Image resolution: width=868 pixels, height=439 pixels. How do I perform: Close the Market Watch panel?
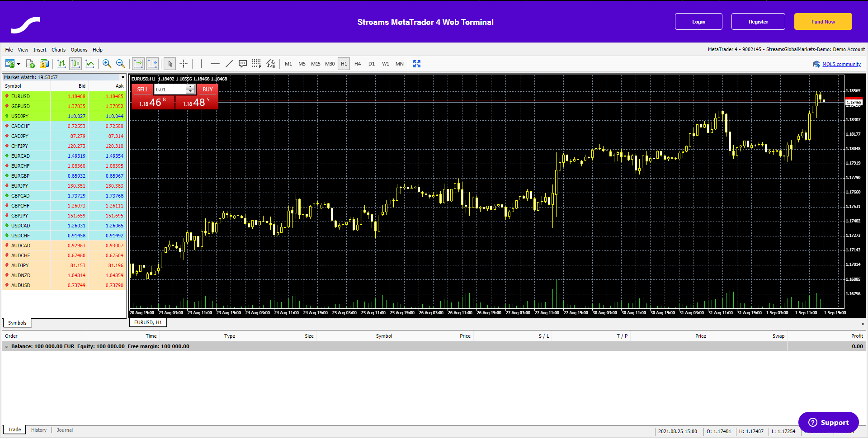click(123, 77)
